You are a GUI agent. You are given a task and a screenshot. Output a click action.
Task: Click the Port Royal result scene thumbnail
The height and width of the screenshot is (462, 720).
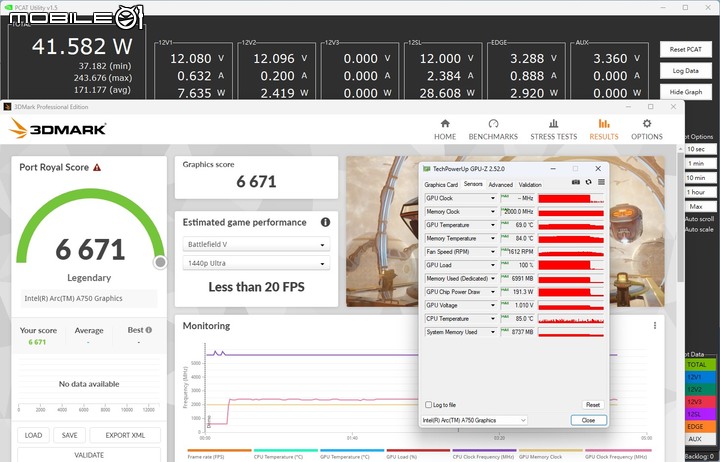pos(505,231)
